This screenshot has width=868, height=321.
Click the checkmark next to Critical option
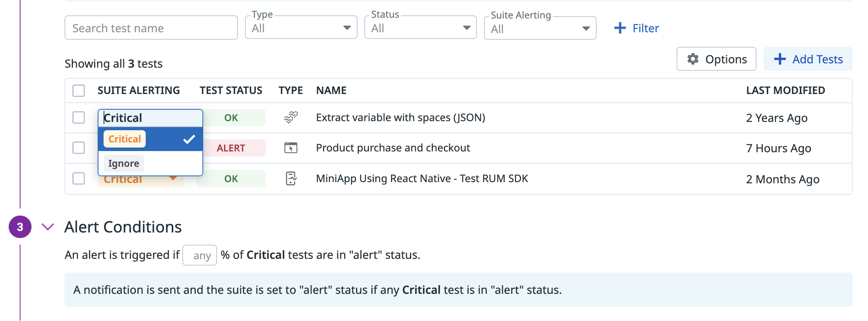tap(189, 139)
